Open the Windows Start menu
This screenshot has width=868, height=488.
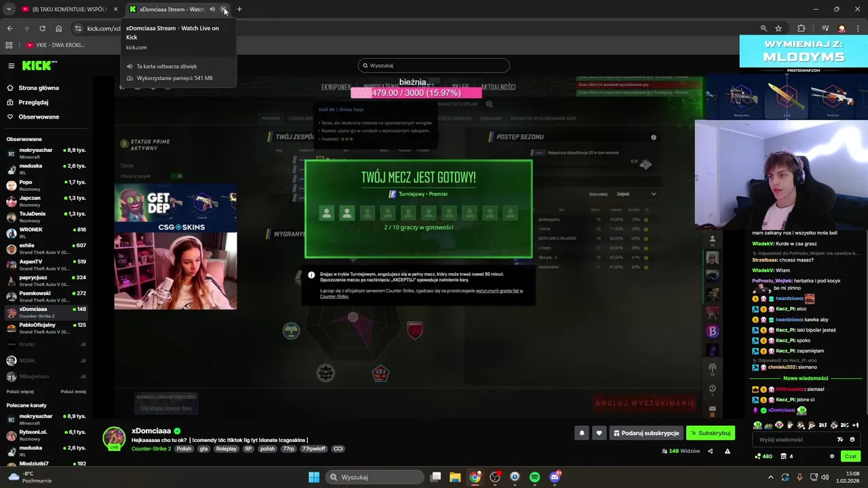point(314,477)
